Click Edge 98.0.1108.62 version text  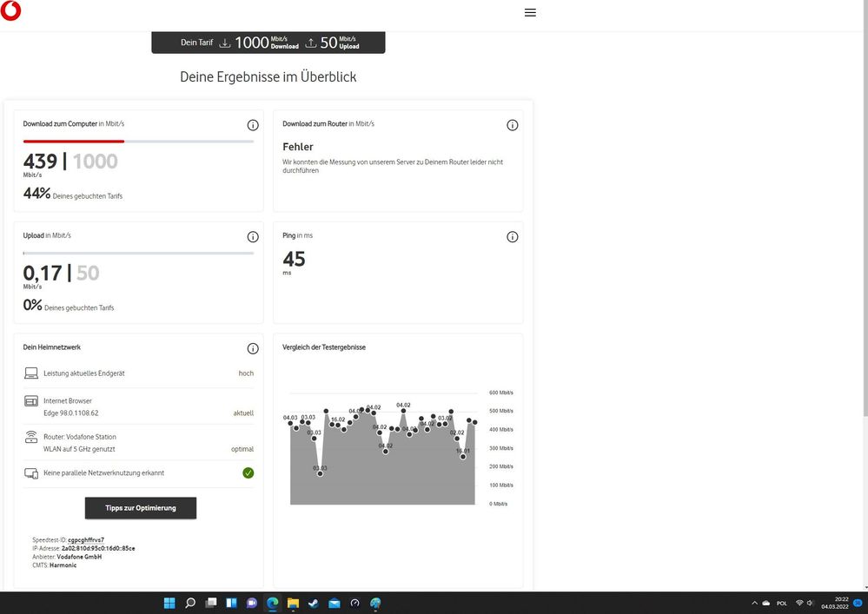(x=71, y=413)
